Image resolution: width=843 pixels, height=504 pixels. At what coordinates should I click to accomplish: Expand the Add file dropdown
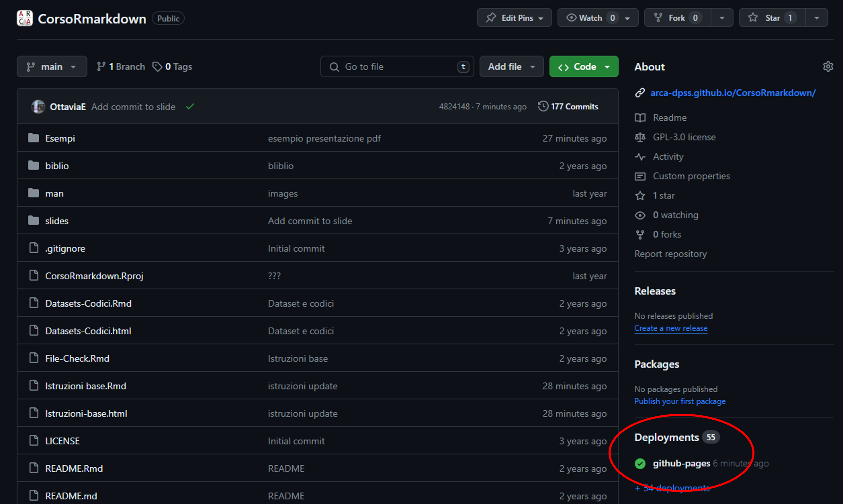[511, 66]
